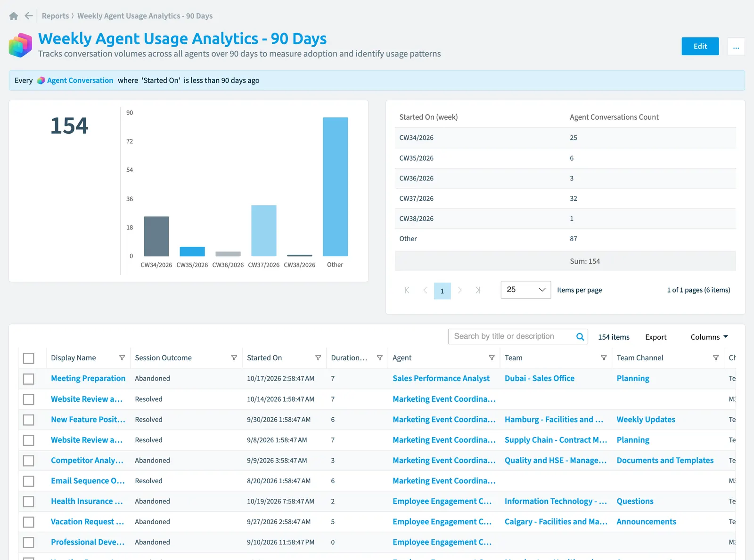
Task: Jump to last page of week table
Action: tap(478, 290)
